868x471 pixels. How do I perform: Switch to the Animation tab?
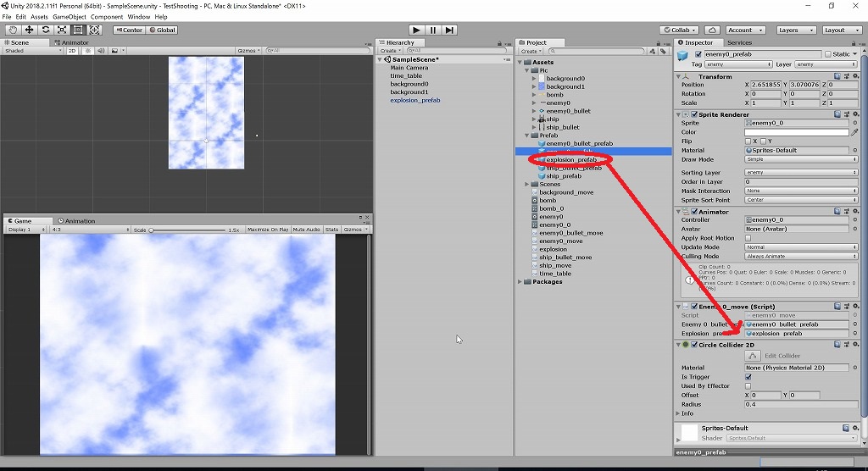click(x=76, y=221)
